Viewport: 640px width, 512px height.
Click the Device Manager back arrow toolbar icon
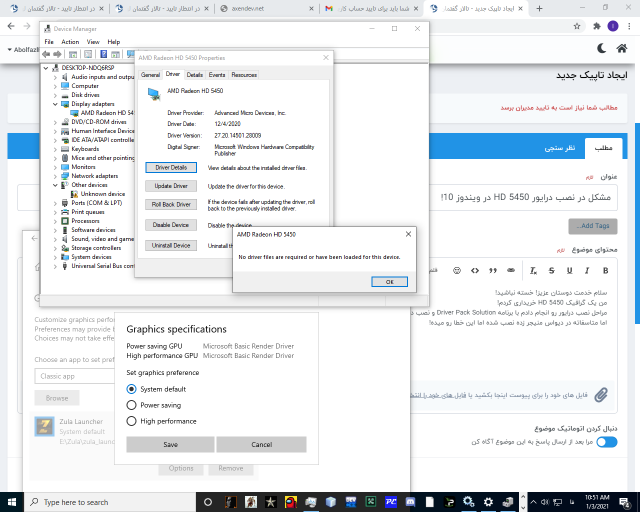tap(46, 54)
